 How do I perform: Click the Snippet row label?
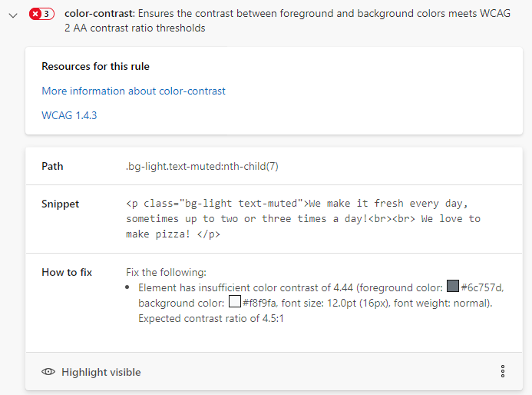pyautogui.click(x=60, y=204)
